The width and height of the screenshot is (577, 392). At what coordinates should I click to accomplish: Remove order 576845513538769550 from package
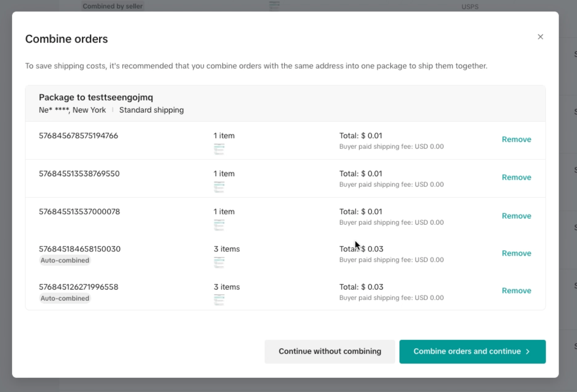[516, 178]
